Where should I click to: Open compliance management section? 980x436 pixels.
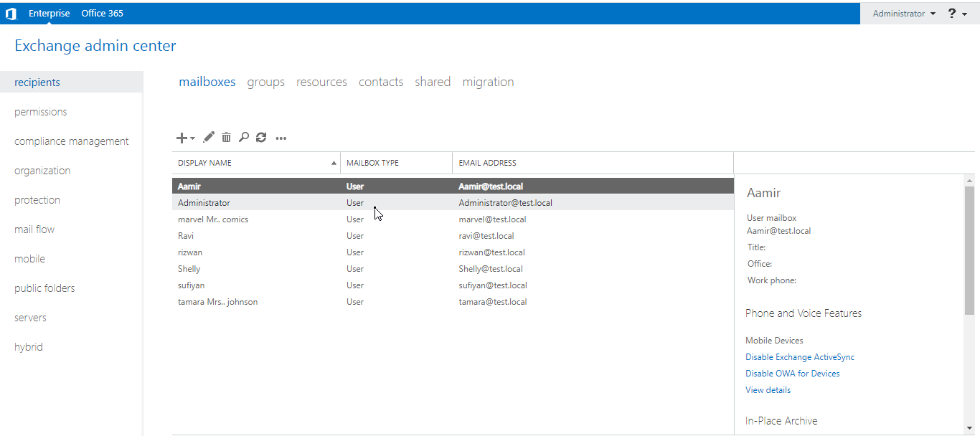point(72,141)
